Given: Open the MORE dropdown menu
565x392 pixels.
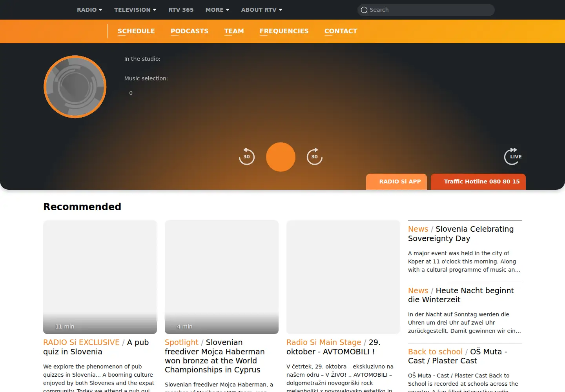Looking at the screenshot, I should [217, 10].
